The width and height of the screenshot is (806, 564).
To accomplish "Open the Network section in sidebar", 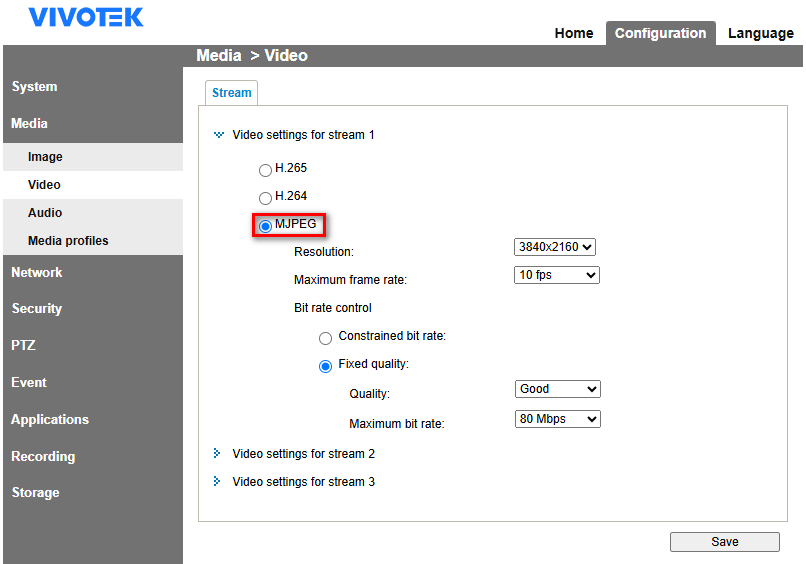I will tap(37, 272).
